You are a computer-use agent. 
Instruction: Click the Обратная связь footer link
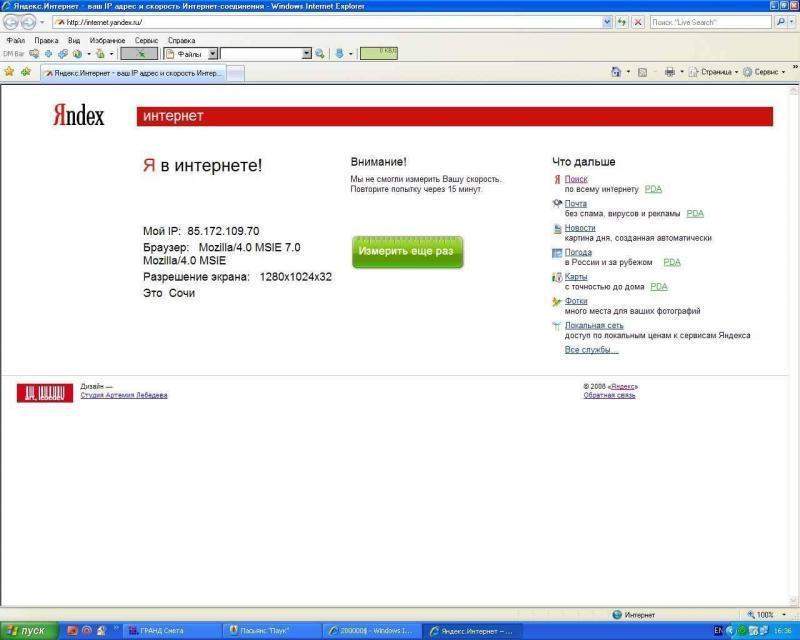pyautogui.click(x=609, y=395)
